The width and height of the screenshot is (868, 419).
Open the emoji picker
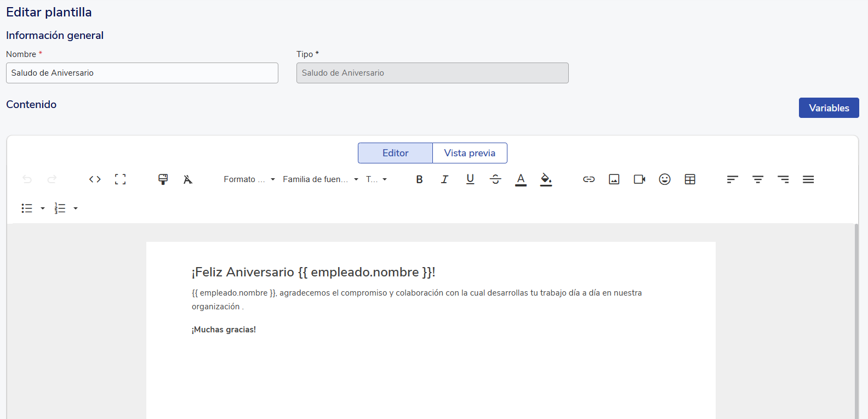(664, 179)
